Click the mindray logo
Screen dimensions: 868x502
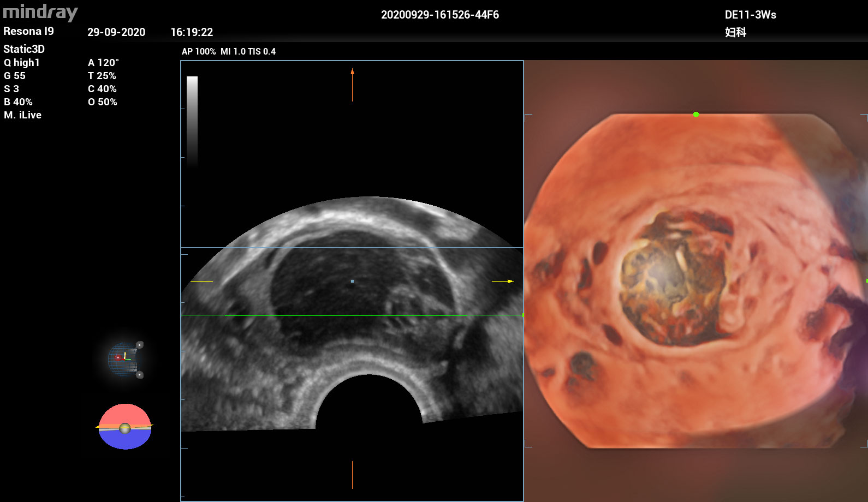pyautogui.click(x=40, y=12)
